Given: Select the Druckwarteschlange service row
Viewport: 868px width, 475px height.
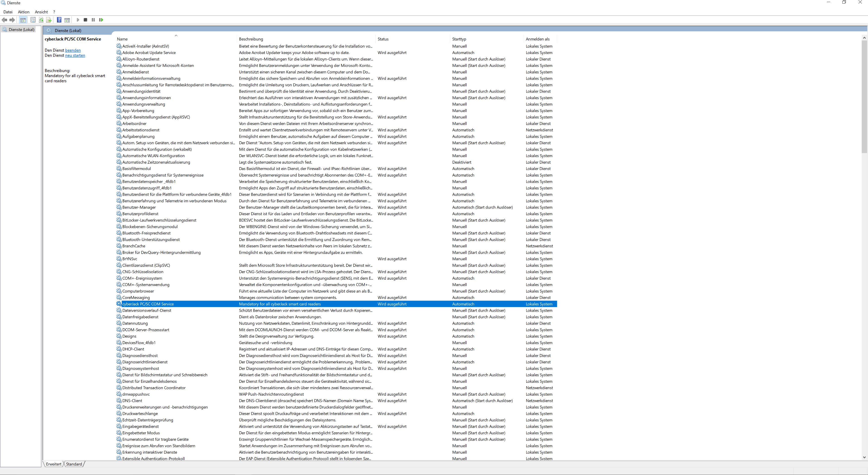Looking at the screenshot, I should tap(140, 414).
